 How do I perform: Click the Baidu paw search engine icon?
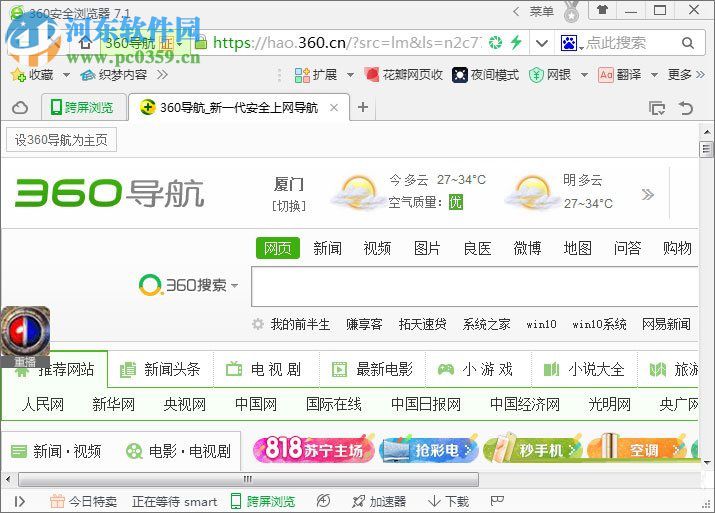coord(569,43)
